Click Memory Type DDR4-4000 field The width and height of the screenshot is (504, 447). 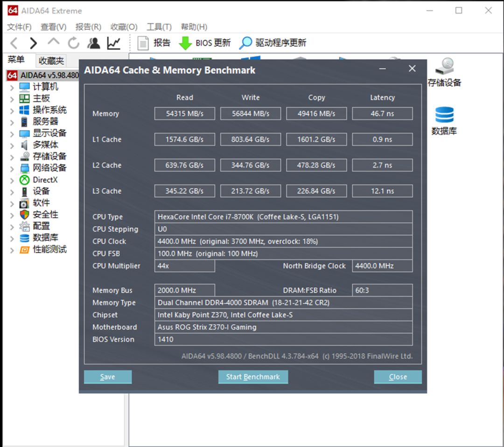(x=284, y=303)
